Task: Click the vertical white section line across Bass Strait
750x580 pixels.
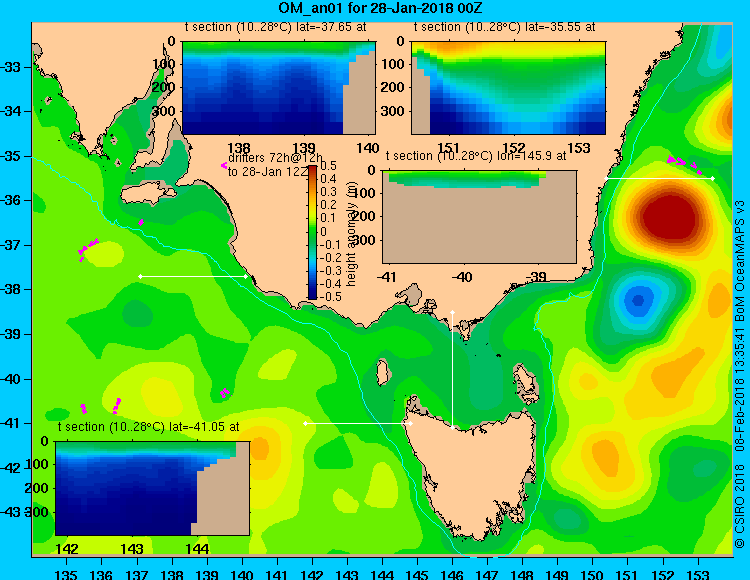Action: pyautogui.click(x=452, y=370)
